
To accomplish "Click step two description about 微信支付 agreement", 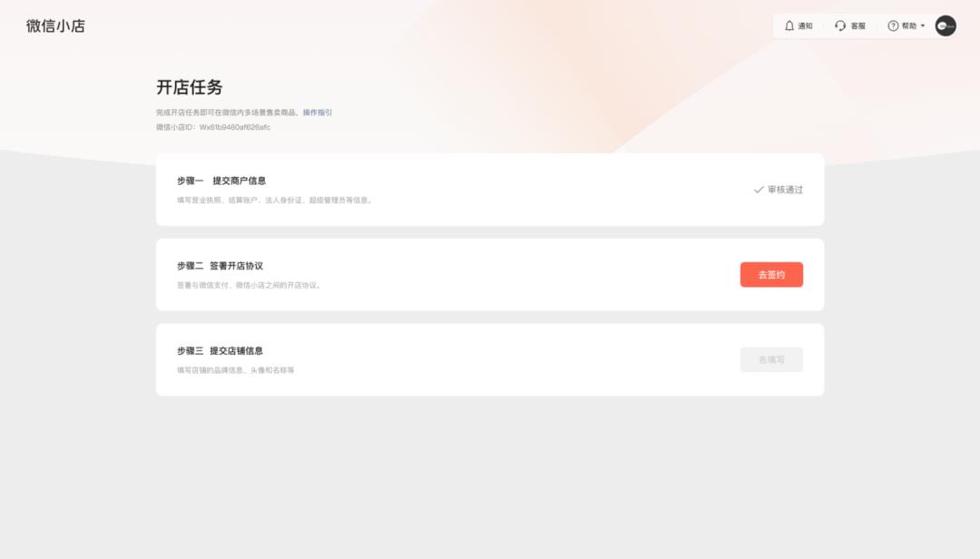I will tap(250, 285).
